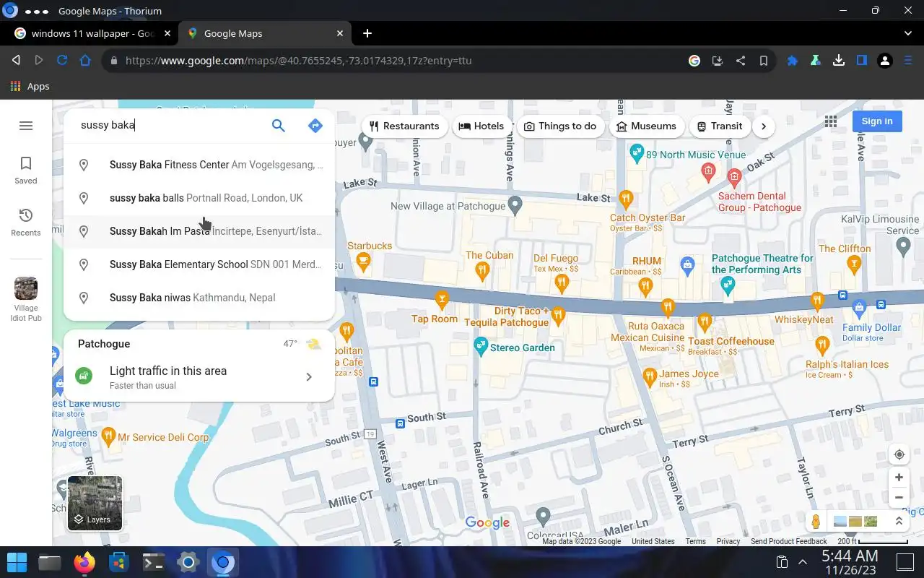Viewport: 924px width, 578px height.
Task: Open browser profile avatar
Action: 885,61
